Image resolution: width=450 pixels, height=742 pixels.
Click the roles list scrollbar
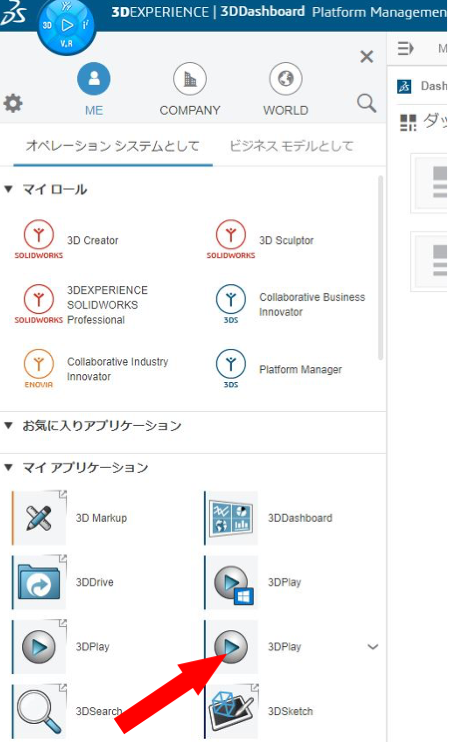click(x=380, y=268)
